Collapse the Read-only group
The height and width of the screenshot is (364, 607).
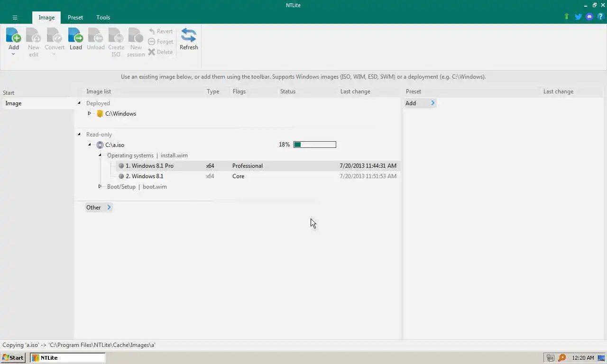pyautogui.click(x=79, y=134)
